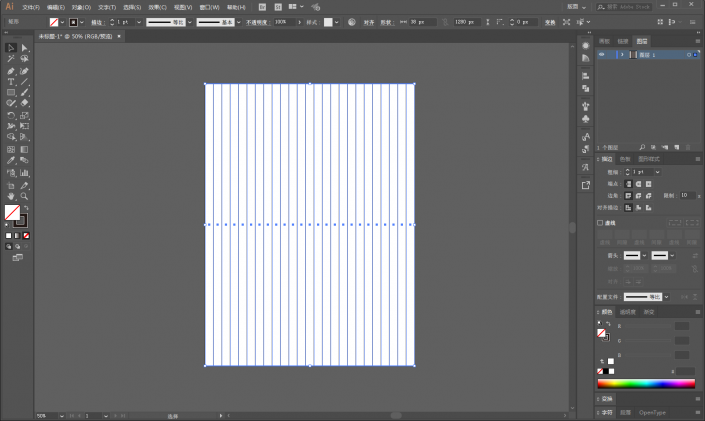Viewport: 705px width, 421px height.
Task: Open stroke panel profile dropdown
Action: tap(666, 297)
